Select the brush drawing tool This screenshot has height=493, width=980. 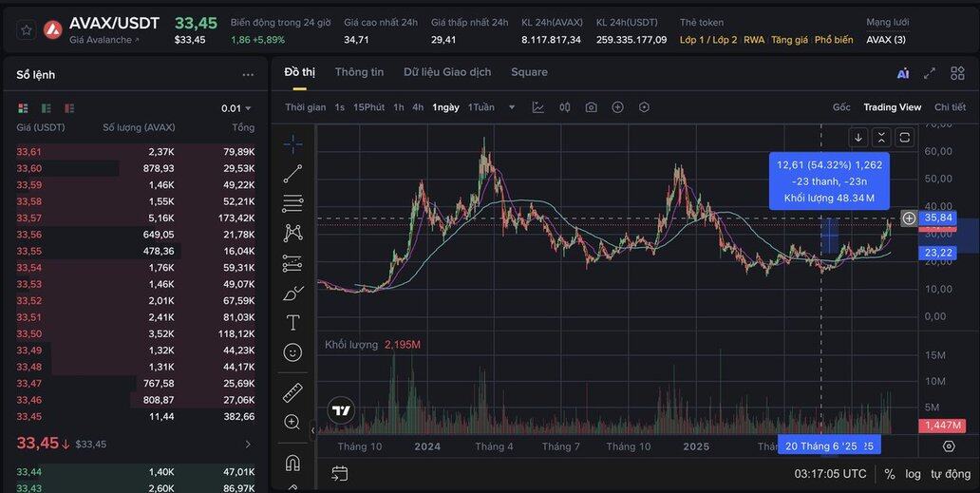[292, 294]
